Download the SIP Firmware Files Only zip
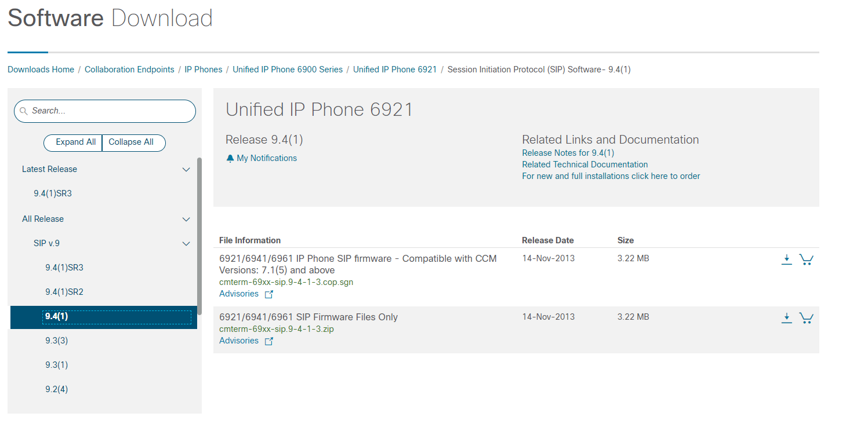 click(786, 317)
